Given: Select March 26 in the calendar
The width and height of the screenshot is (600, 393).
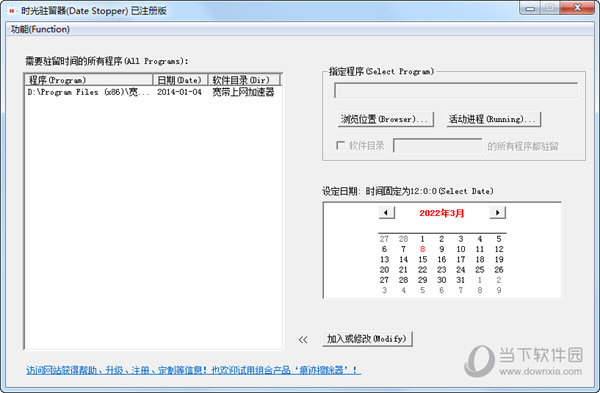Looking at the screenshot, I should (x=499, y=270).
